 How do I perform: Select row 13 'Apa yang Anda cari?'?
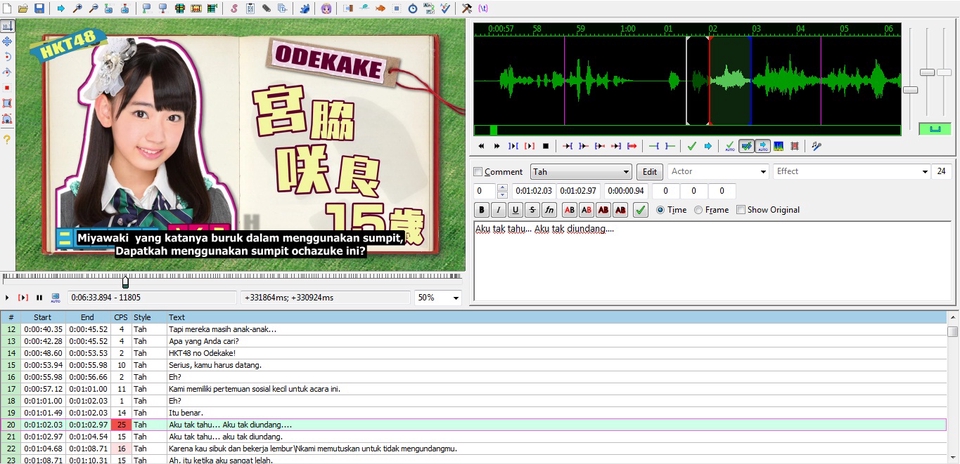(473, 341)
